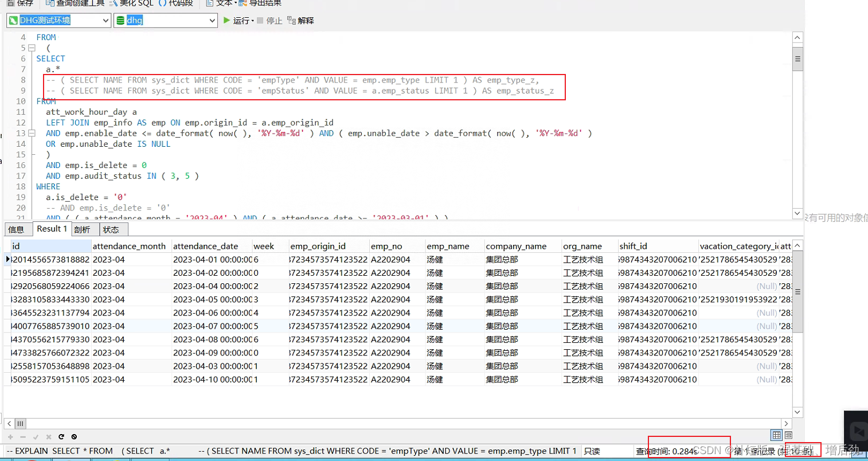Collapse the code fold at line 13

(32, 133)
